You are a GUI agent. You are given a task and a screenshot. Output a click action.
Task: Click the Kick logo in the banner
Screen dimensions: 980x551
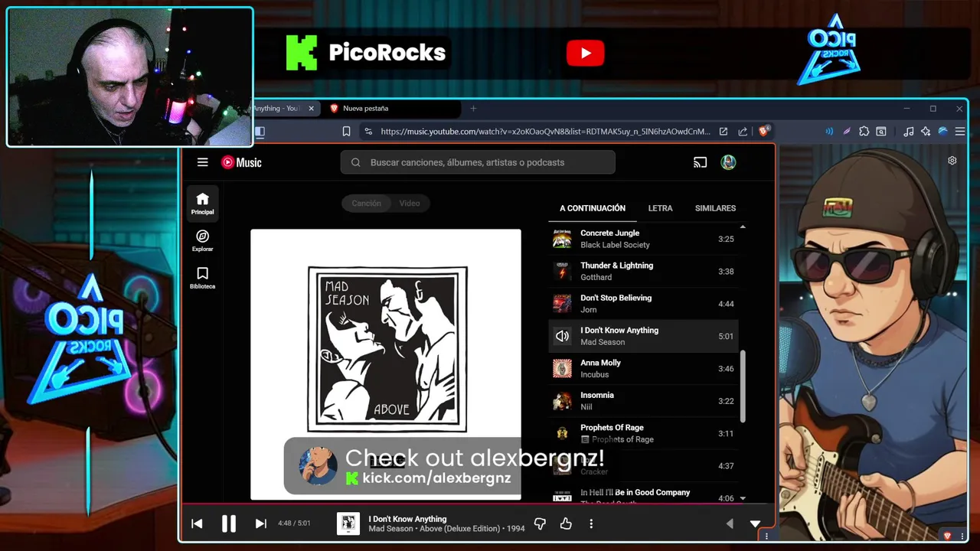tap(302, 53)
